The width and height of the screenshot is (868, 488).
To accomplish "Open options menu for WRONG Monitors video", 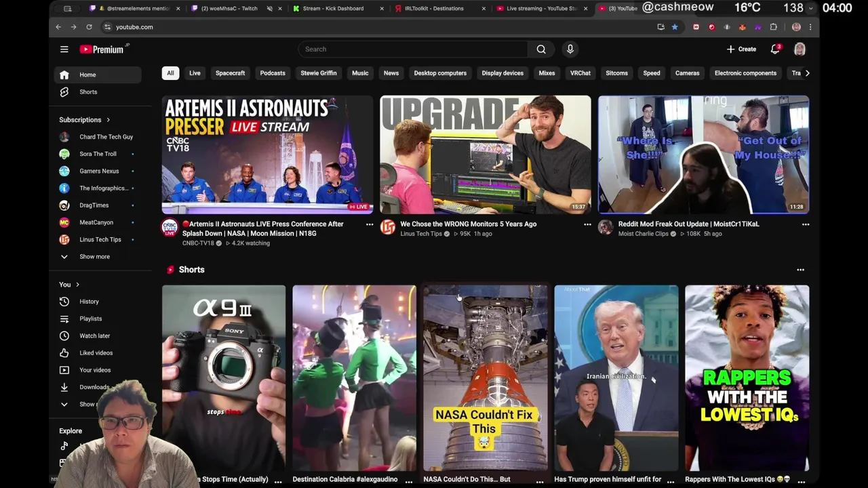I will (x=587, y=224).
